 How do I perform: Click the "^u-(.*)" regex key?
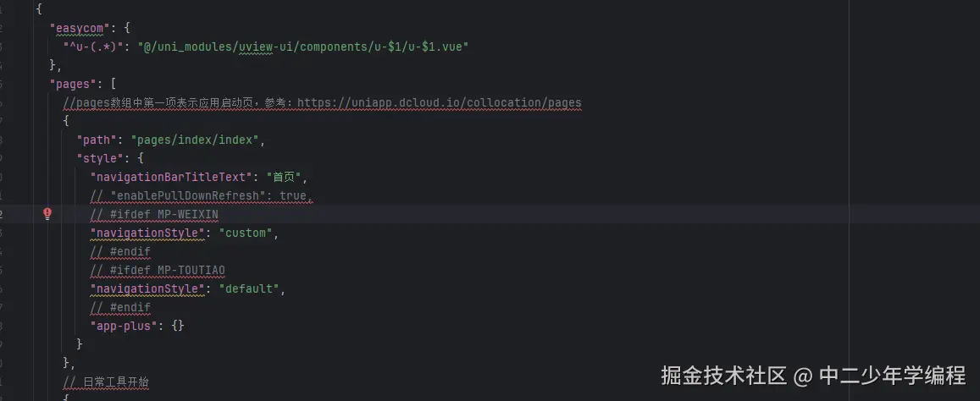coord(93,47)
